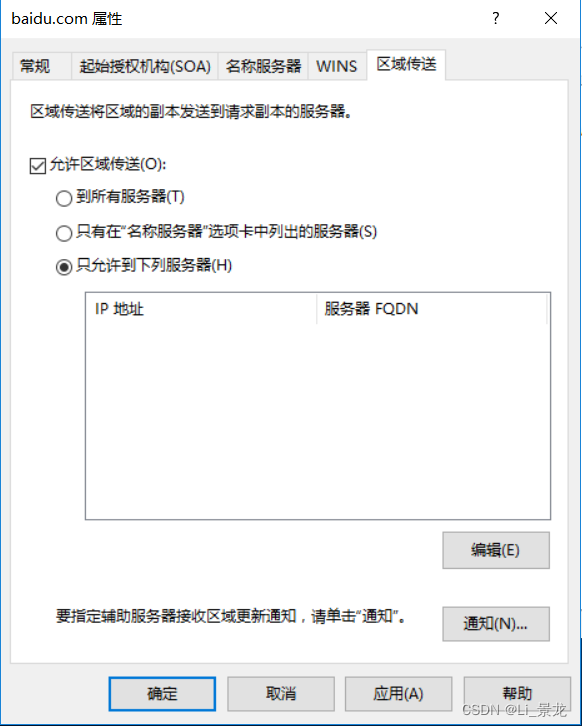Select the 区域传送 tab
The width and height of the screenshot is (582, 726).
406,64
